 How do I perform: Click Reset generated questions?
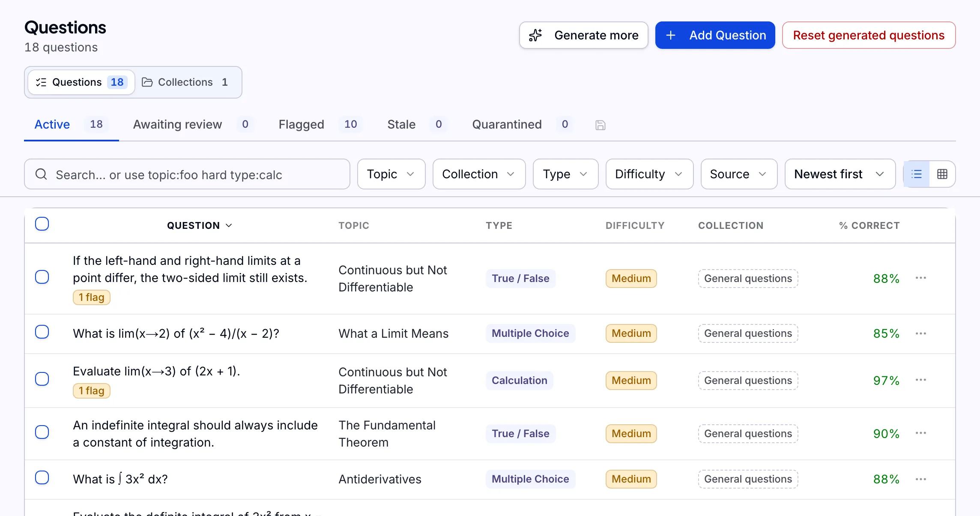[x=869, y=35]
